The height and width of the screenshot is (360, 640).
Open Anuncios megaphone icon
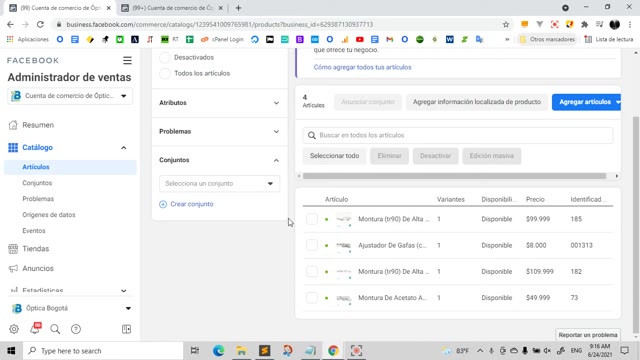point(13,268)
